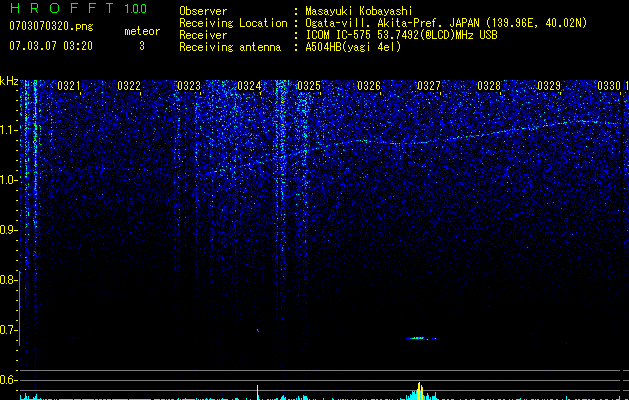Image resolution: width=629 pixels, height=400 pixels.
Task: Click the 0327 time marker
Action: [x=429, y=86]
